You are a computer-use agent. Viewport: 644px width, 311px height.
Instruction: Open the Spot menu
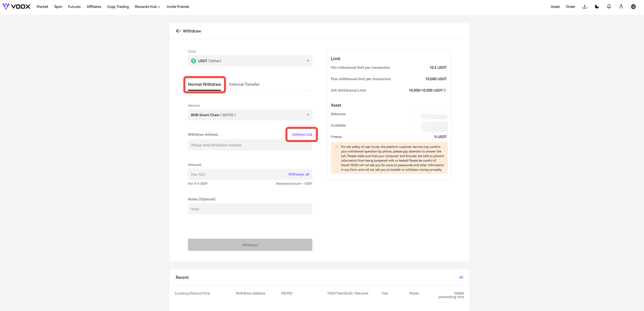pyautogui.click(x=58, y=7)
